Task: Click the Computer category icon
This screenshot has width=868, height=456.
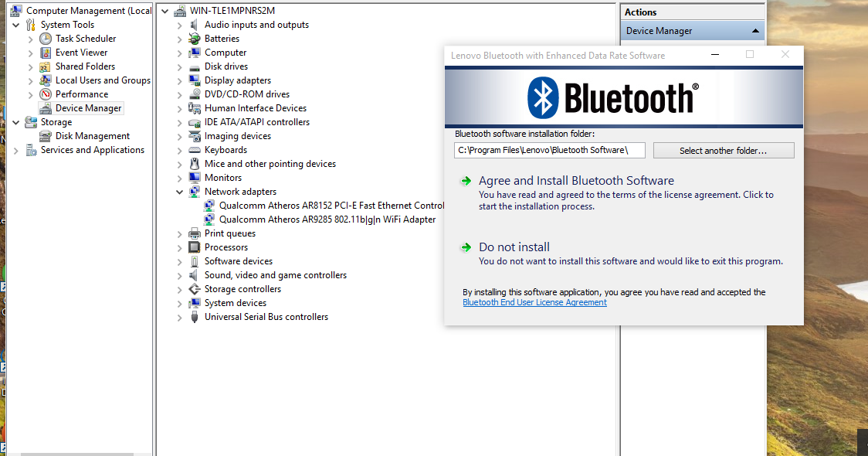Action: (x=194, y=53)
